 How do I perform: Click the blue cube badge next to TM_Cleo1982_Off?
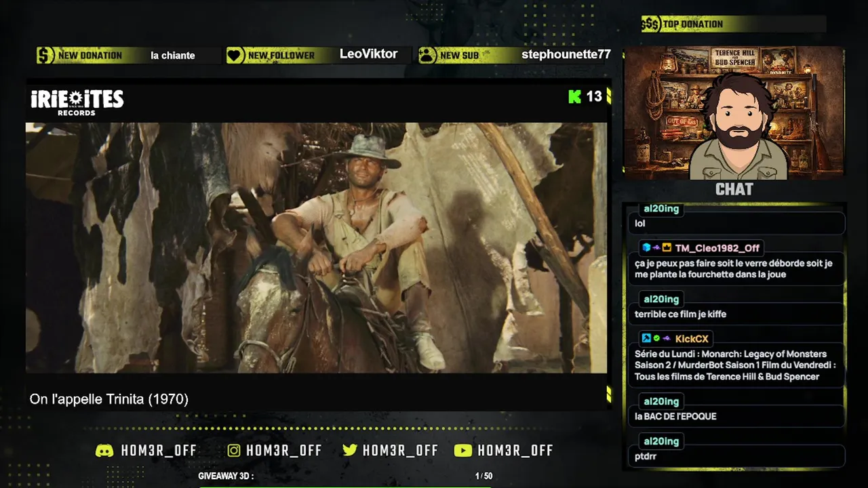[x=646, y=248]
